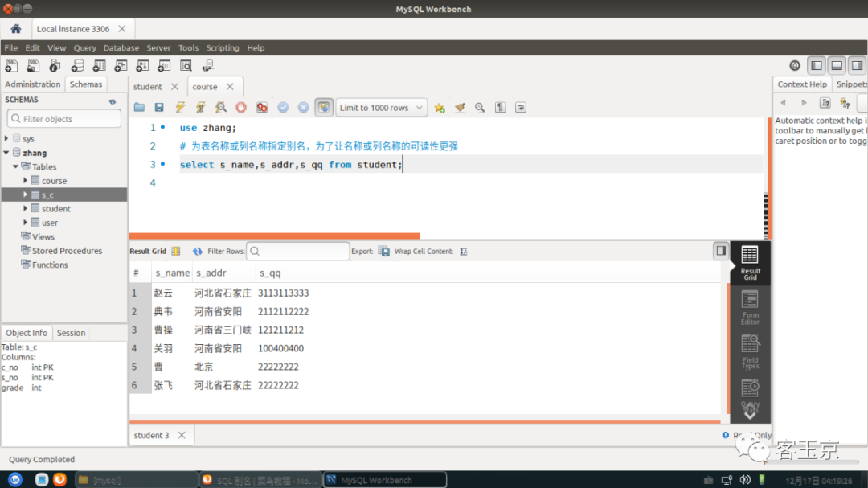Search table data toolbar icon
The width and height of the screenshot is (868, 488).
point(186,66)
